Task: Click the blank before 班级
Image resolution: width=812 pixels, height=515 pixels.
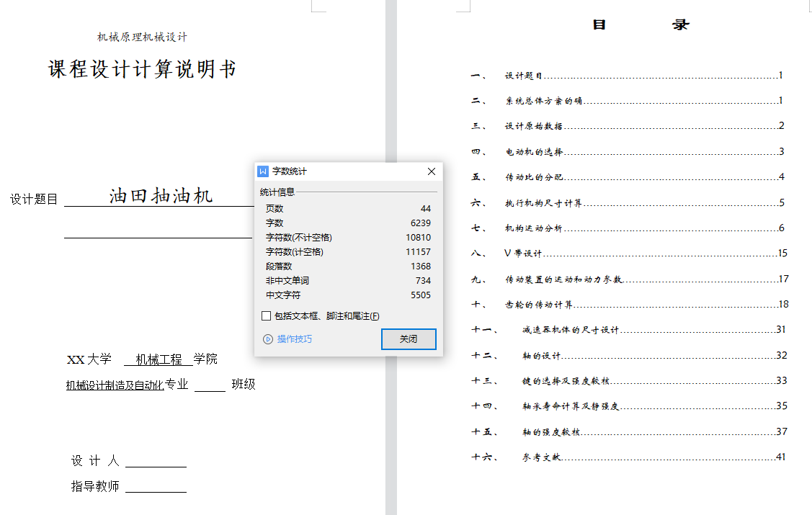Action: (210, 386)
